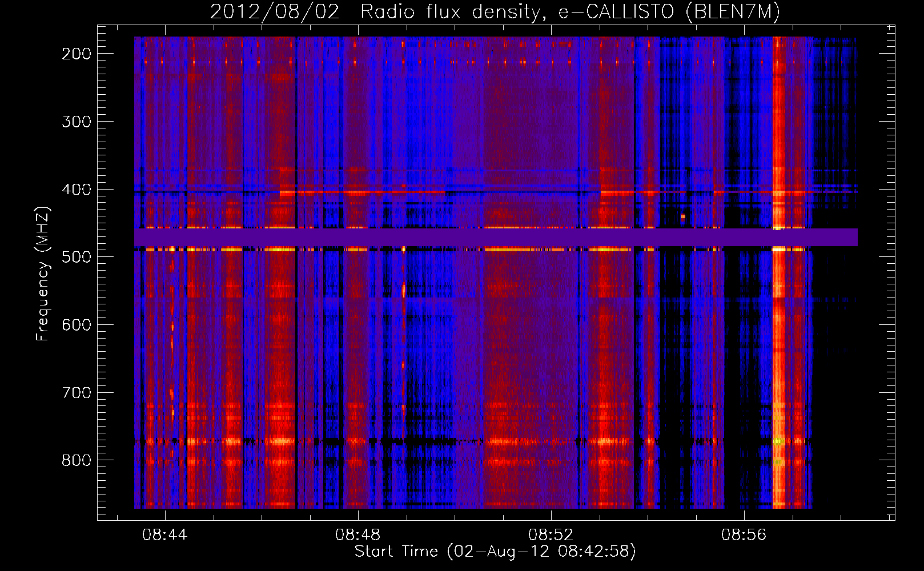This screenshot has width=924, height=571.
Task: Select the 700 frequency tick label
Action: (x=77, y=393)
